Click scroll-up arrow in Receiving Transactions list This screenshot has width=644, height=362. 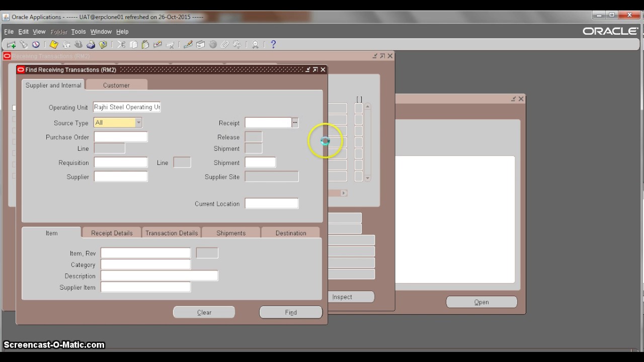tap(368, 107)
